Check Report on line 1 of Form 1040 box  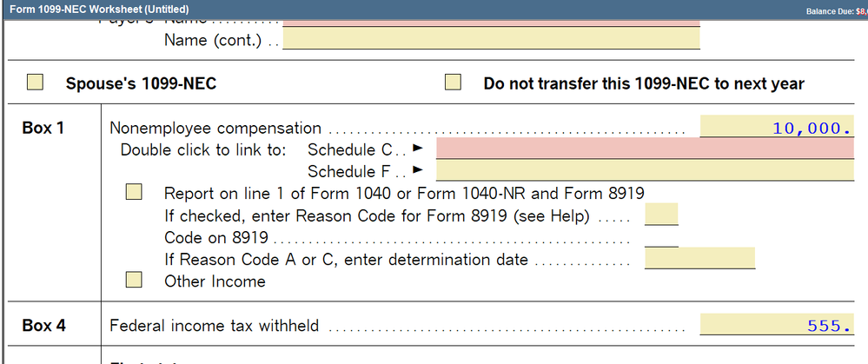(135, 192)
